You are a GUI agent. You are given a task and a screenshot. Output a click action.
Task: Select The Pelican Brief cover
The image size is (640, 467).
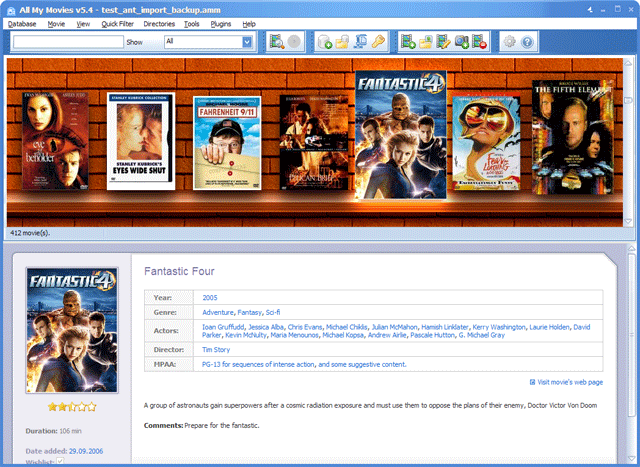coord(314,142)
